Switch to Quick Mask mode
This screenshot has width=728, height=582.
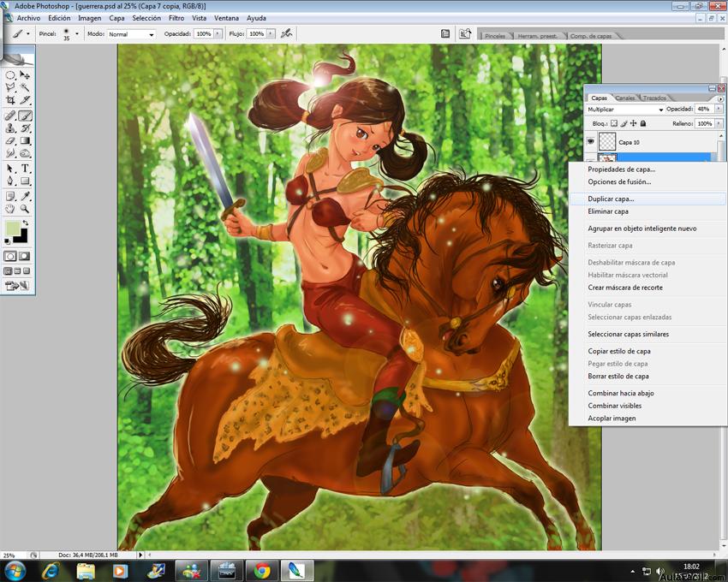[x=25, y=256]
